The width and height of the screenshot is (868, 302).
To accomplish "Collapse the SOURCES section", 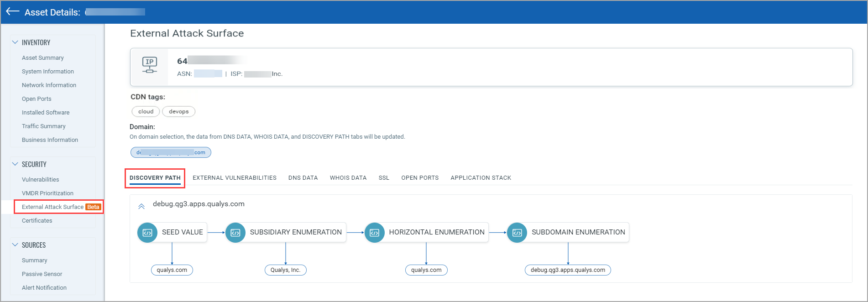I will (15, 245).
